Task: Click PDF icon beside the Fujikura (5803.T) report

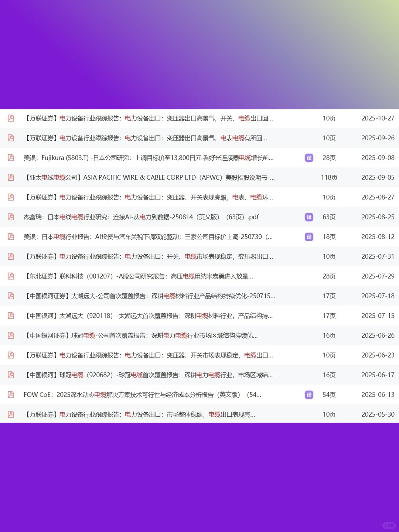Action: pos(11,158)
